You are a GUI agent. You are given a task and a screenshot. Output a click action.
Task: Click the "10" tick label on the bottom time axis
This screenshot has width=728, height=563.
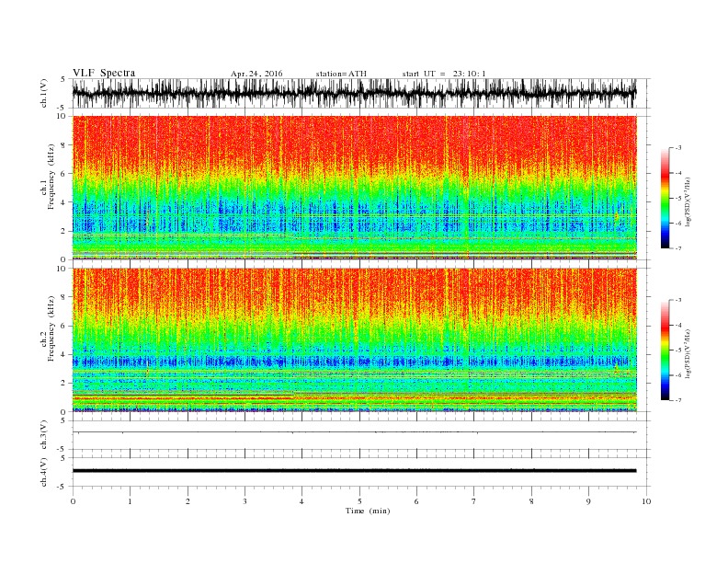(x=646, y=501)
